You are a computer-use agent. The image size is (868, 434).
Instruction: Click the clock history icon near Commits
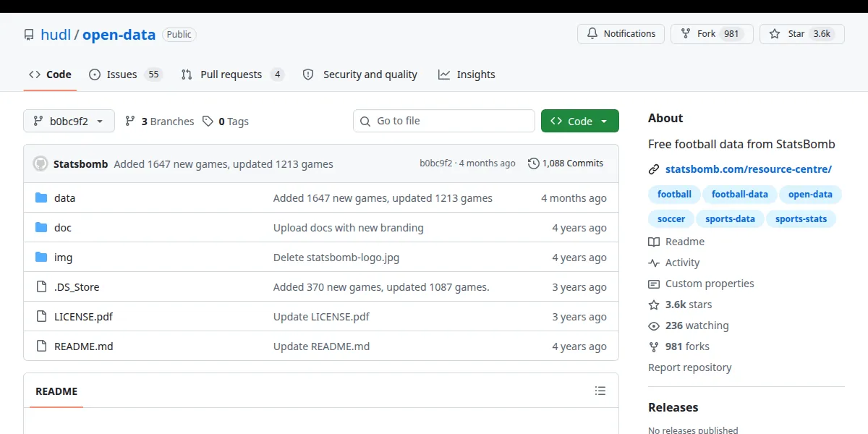tap(534, 163)
